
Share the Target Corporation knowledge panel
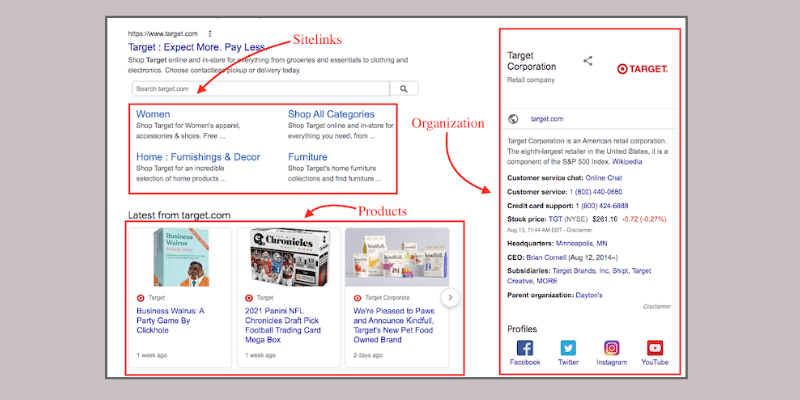pos(588,61)
